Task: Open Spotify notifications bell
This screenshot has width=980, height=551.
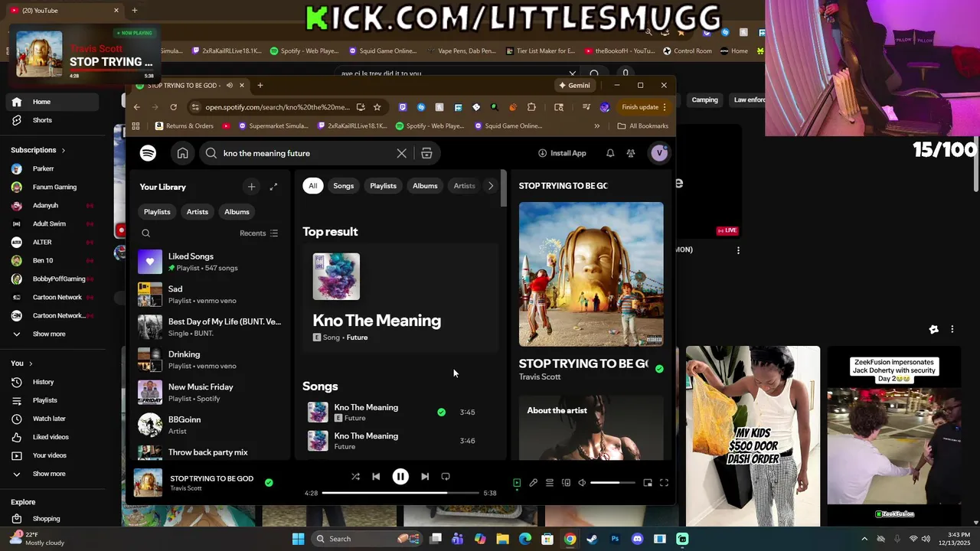Action: 610,153
